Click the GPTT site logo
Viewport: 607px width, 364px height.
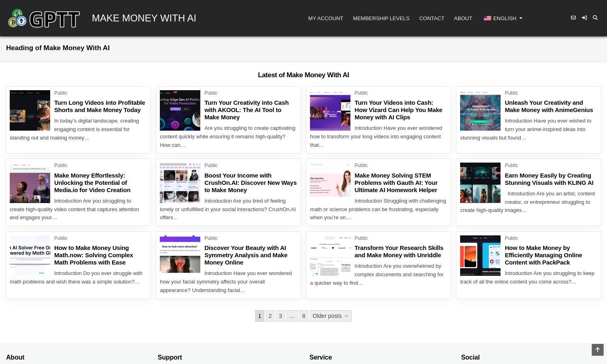point(44,19)
